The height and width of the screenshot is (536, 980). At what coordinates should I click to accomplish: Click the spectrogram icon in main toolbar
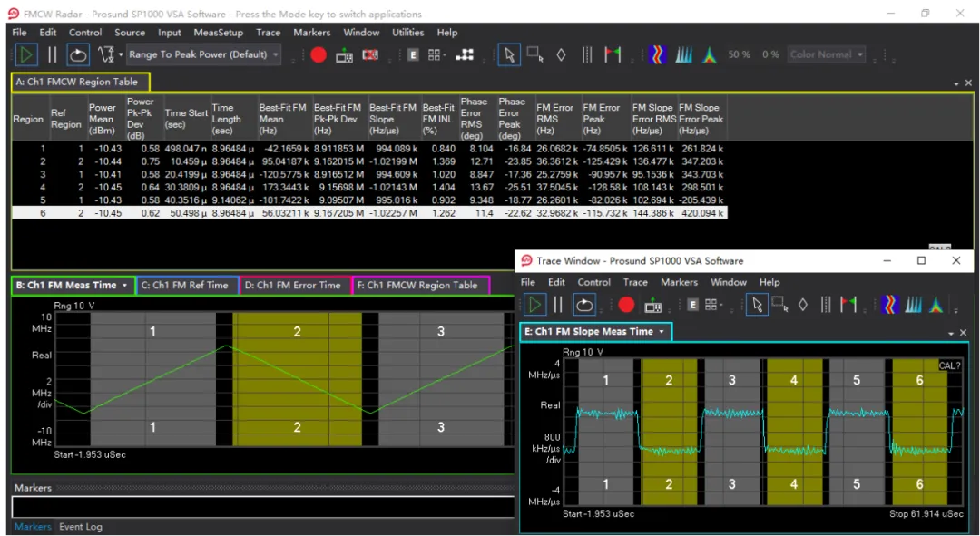pyautogui.click(x=658, y=55)
